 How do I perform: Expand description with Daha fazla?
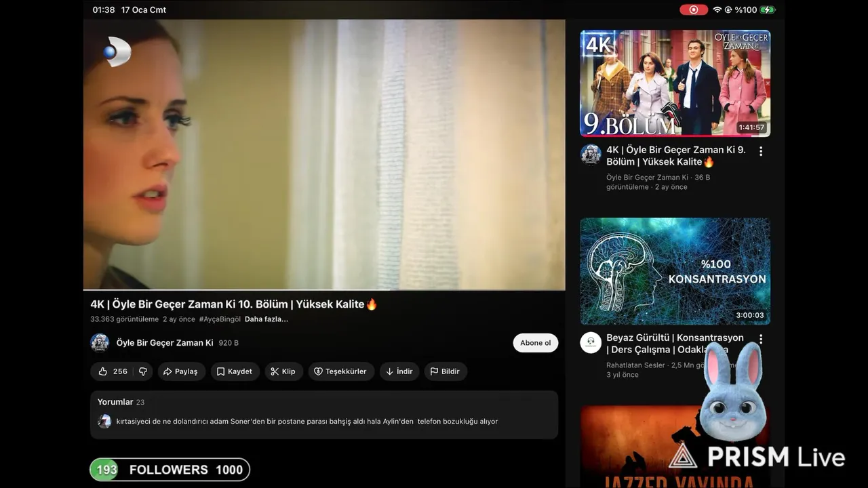pyautogui.click(x=267, y=319)
